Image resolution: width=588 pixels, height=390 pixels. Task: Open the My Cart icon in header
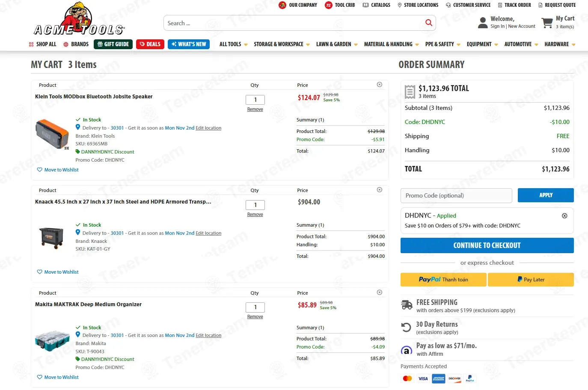coord(547,23)
